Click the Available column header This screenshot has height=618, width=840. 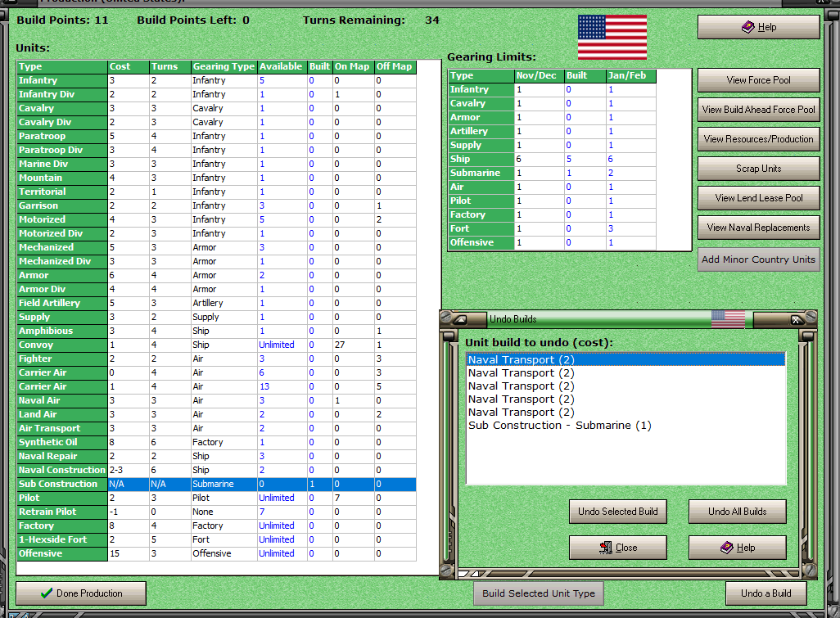(282, 66)
